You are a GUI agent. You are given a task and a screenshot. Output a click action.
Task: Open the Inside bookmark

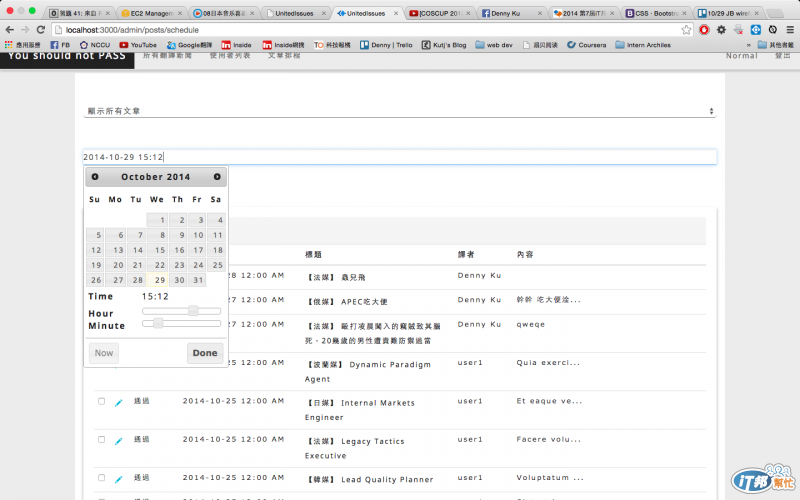coord(236,45)
